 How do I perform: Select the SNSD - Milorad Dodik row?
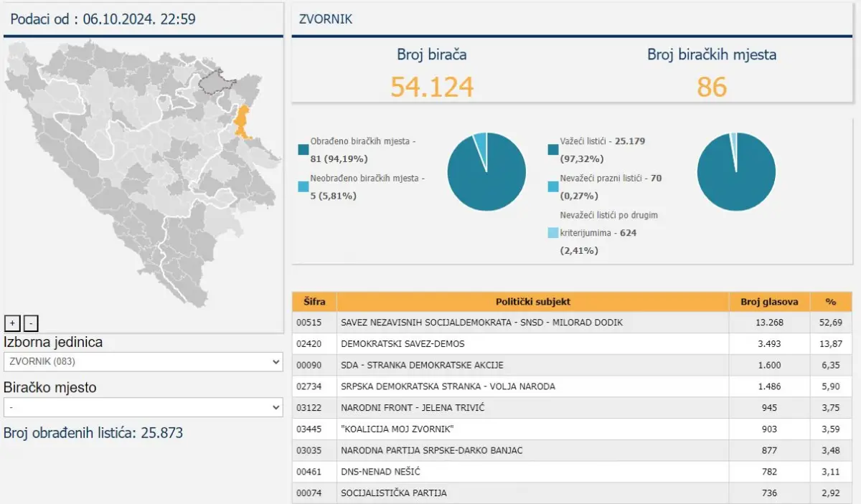tap(572, 323)
